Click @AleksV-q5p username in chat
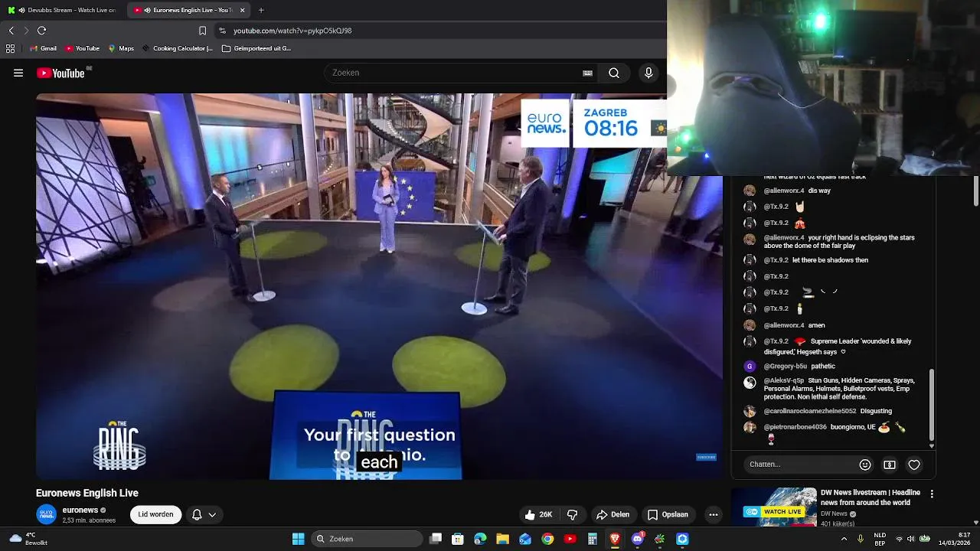The height and width of the screenshot is (551, 980). point(784,380)
